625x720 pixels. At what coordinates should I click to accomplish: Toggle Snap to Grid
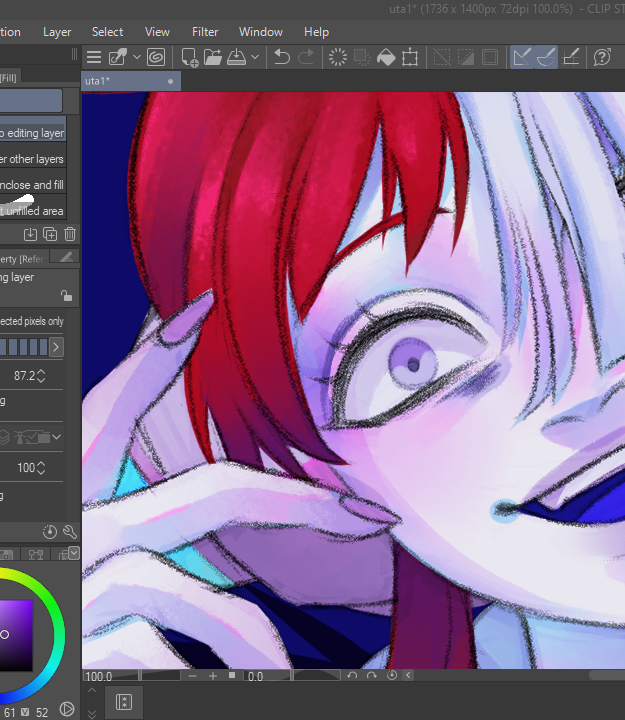571,57
